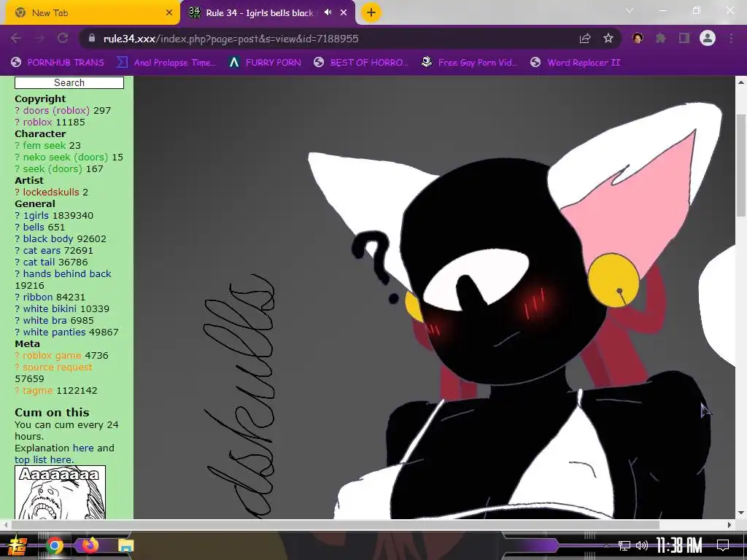The image size is (747, 560).
Task: Open the browser side panel
Action: pos(684,39)
